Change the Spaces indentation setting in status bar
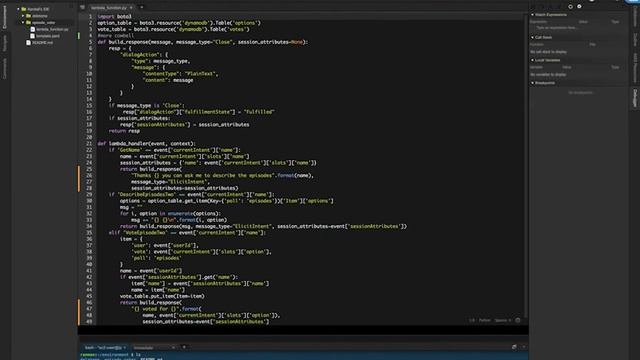This screenshot has height=360, width=640. (502, 320)
